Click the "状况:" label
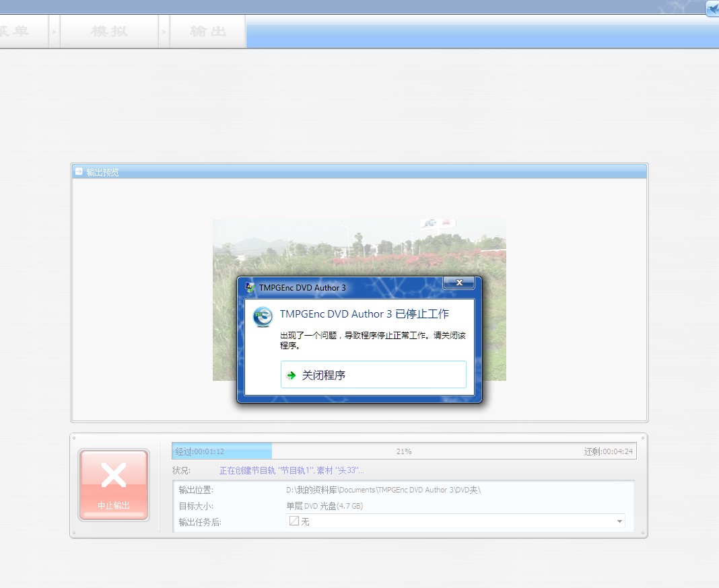719x588 pixels. pyautogui.click(x=181, y=470)
